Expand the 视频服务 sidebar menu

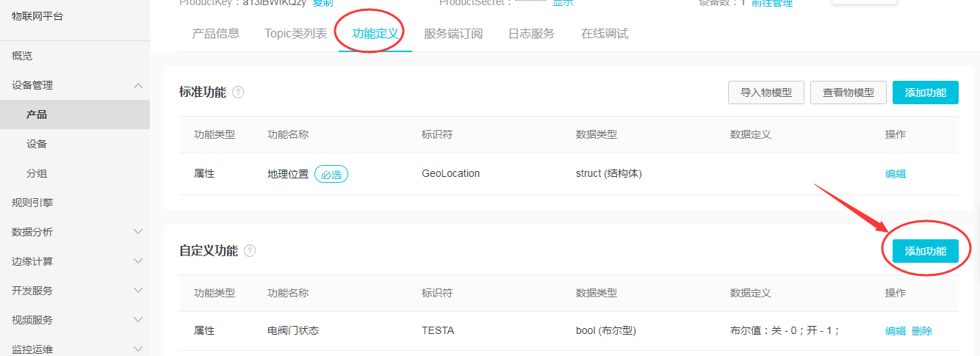[138, 320]
